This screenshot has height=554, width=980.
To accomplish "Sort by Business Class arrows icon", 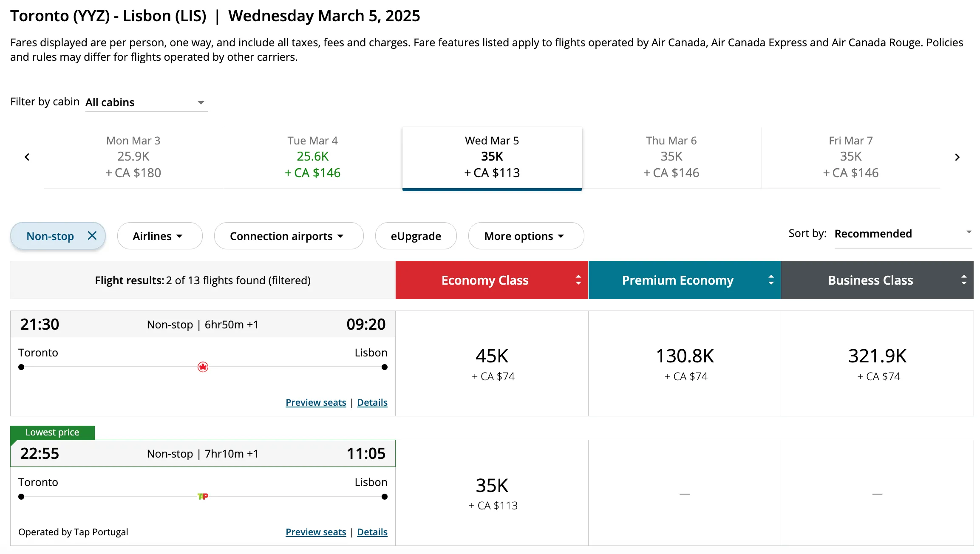I will tap(964, 280).
